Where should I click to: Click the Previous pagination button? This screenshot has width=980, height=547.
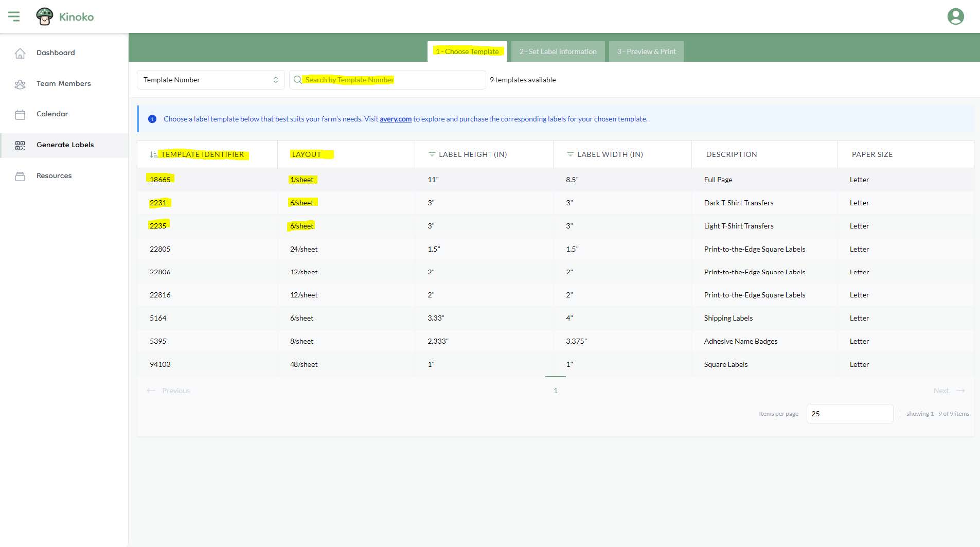coord(169,391)
